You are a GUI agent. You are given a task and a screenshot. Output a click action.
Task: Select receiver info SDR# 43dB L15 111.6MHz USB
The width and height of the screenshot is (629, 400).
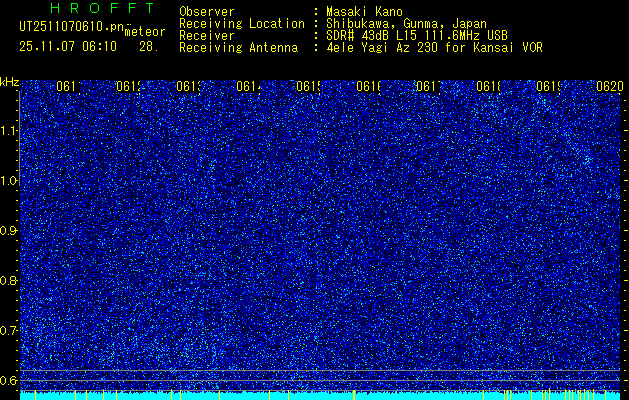tap(417, 36)
